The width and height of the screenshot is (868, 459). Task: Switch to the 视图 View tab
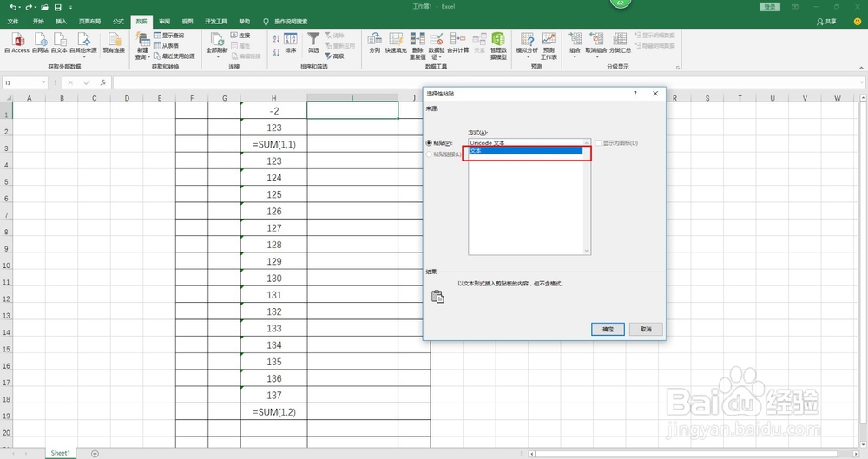(x=187, y=22)
